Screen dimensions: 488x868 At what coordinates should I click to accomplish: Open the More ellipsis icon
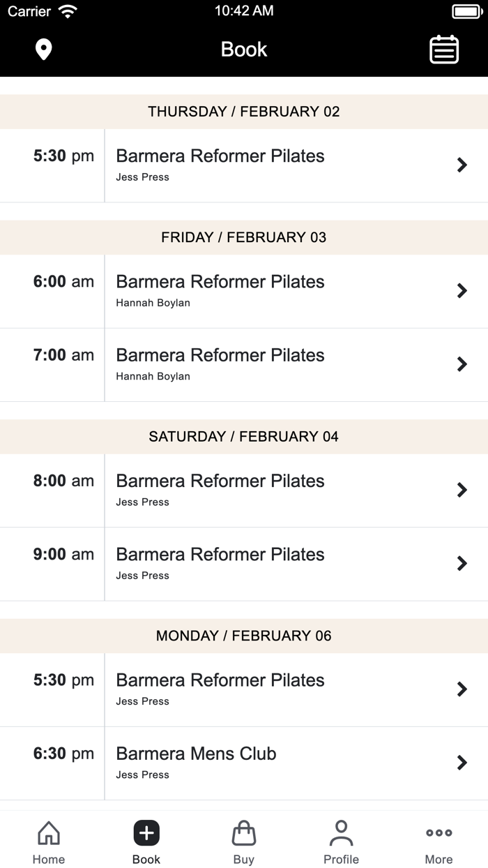pos(439,832)
